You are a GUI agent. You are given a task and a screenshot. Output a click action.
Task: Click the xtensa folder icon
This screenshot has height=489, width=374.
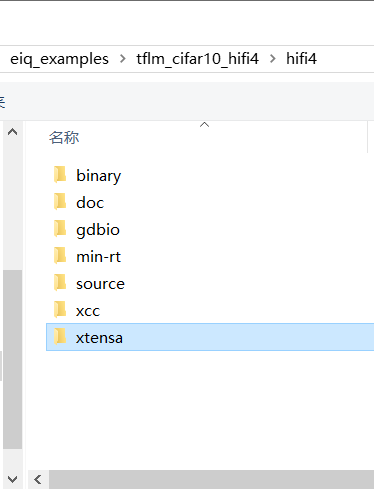pos(60,336)
